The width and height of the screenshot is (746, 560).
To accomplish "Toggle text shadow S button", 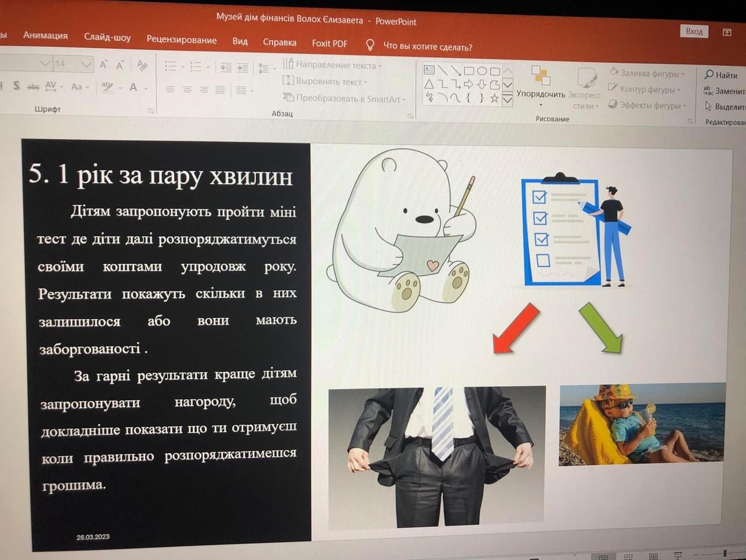I will point(16,85).
